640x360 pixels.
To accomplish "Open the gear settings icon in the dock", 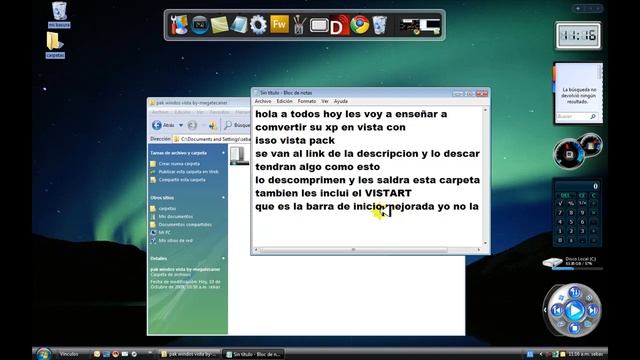I will [x=258, y=25].
